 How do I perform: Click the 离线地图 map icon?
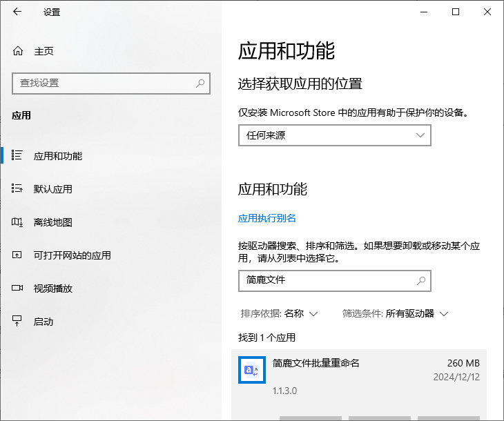click(17, 222)
